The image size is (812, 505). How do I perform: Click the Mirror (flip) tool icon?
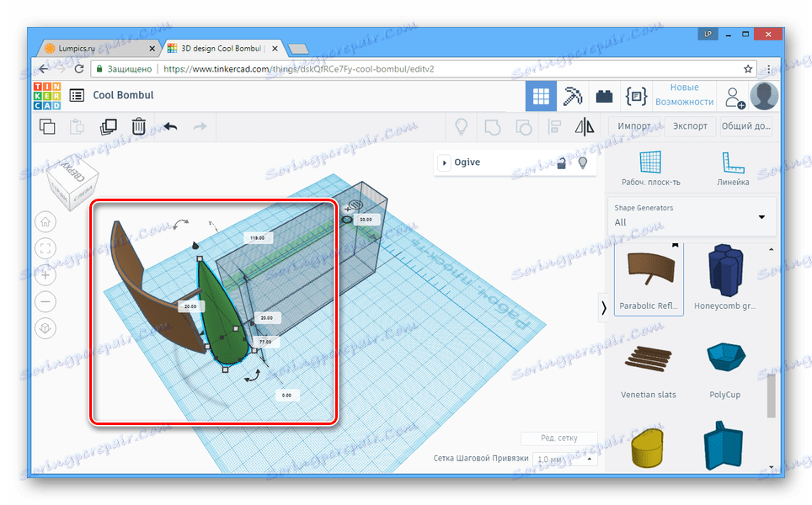(584, 127)
